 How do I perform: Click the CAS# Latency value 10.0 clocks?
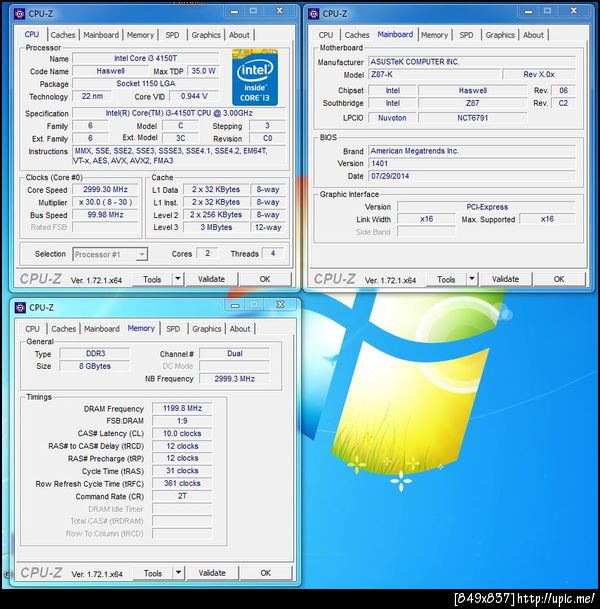(182, 433)
